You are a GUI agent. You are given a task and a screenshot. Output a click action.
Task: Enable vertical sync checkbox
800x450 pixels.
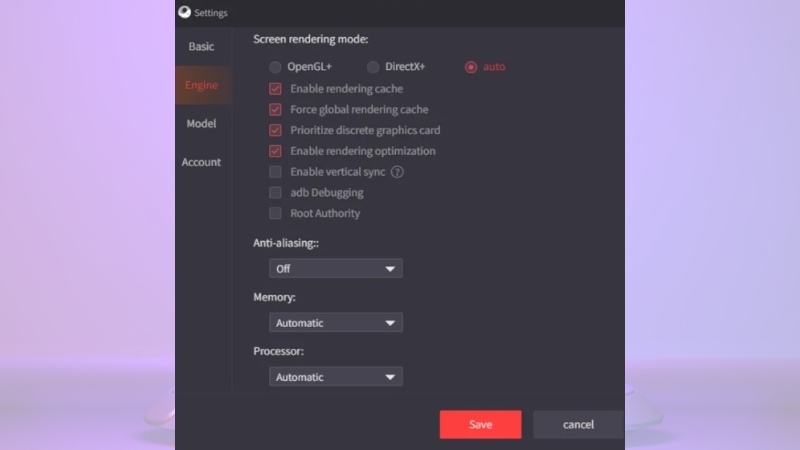(275, 172)
